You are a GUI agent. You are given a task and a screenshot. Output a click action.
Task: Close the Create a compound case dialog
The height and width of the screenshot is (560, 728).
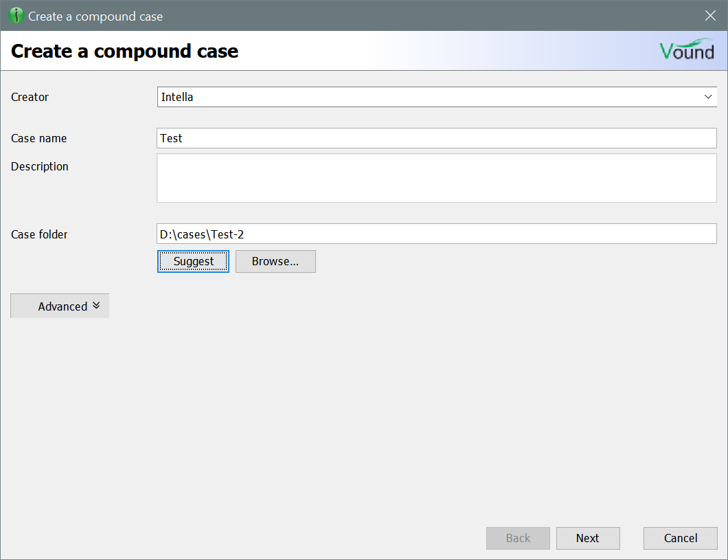coord(710,16)
